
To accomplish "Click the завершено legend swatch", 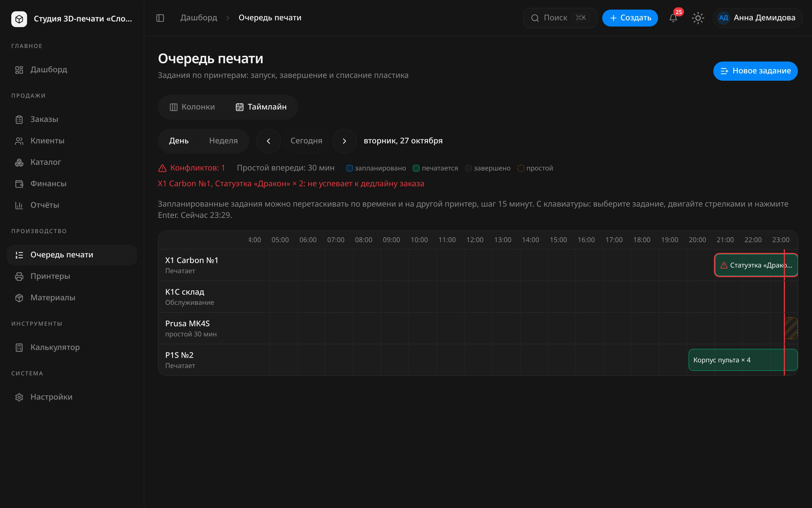I will pos(468,168).
